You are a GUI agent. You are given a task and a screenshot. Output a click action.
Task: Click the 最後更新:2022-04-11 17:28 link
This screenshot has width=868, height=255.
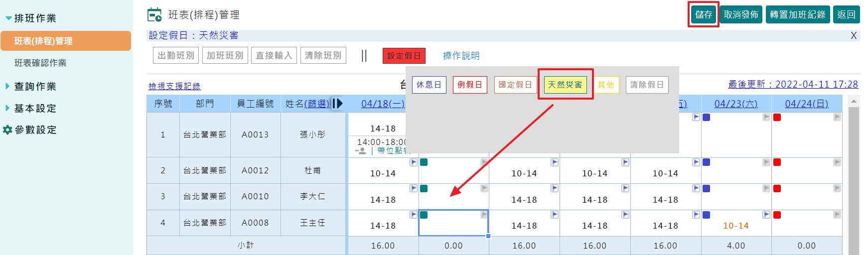click(x=793, y=84)
